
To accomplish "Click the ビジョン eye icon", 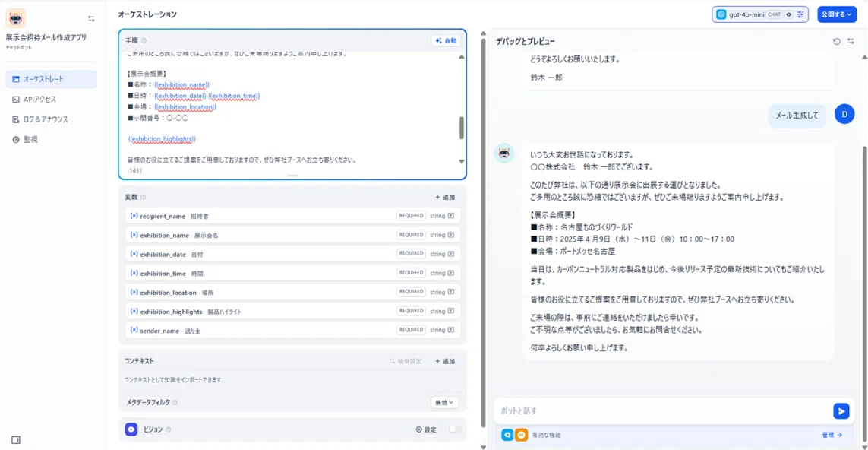I will point(131,429).
